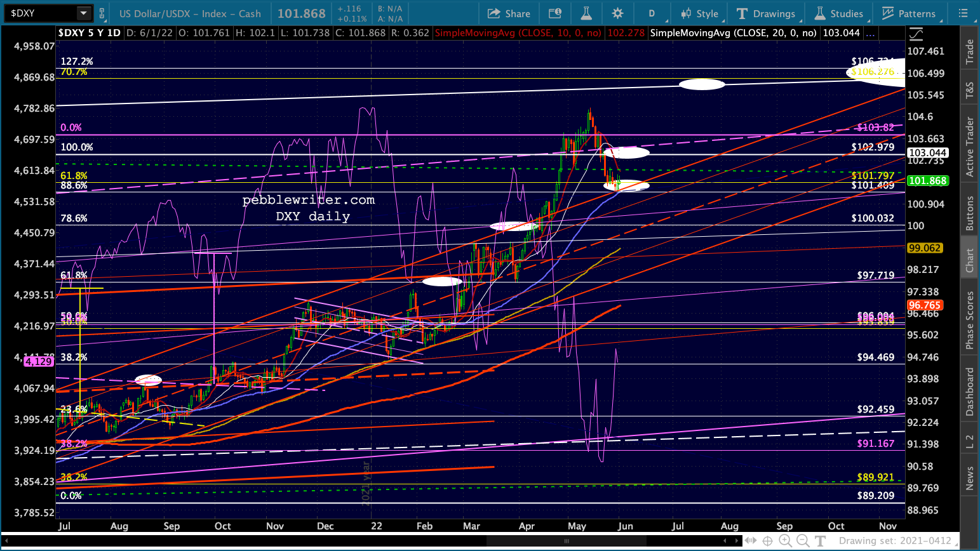Open the Phase Scores side tab
The image size is (980, 551).
coord(970,320)
